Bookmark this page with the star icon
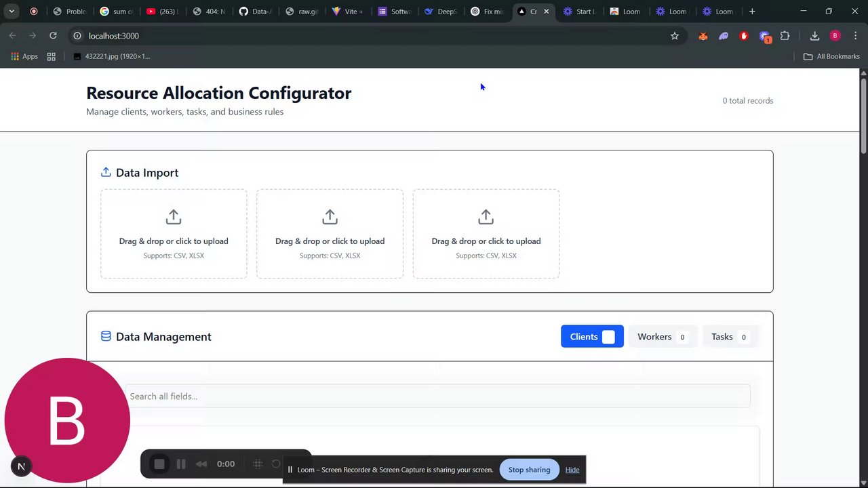 pyautogui.click(x=675, y=36)
